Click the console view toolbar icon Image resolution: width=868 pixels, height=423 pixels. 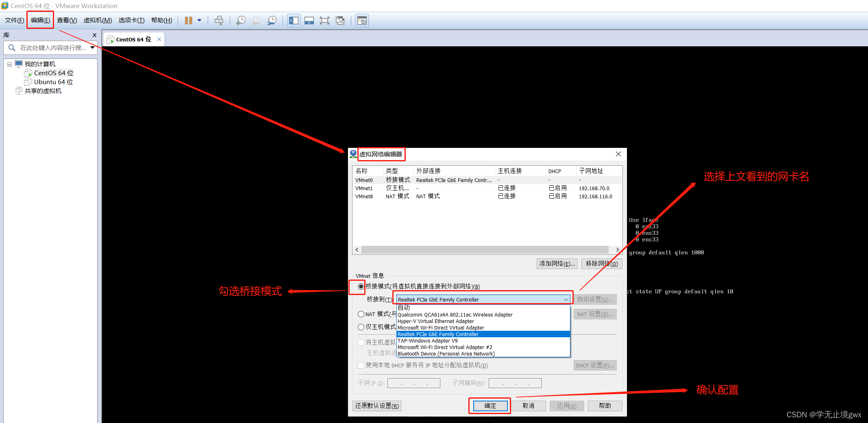[x=362, y=20]
